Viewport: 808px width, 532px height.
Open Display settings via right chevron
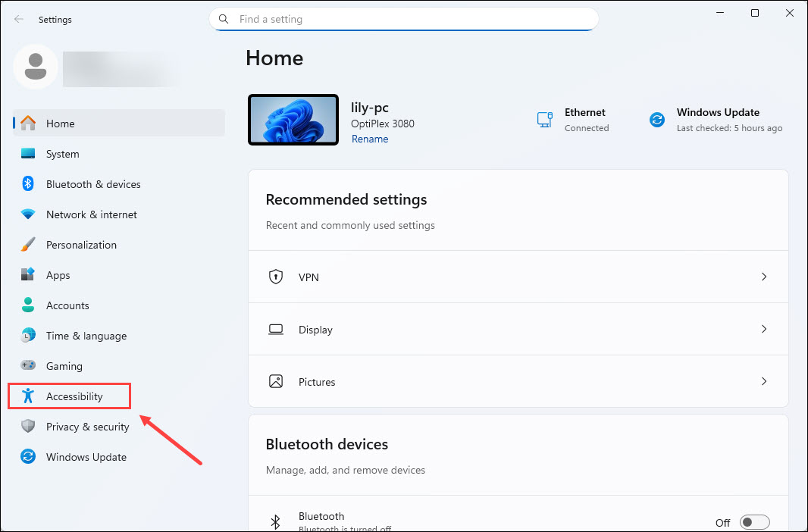[x=764, y=330]
